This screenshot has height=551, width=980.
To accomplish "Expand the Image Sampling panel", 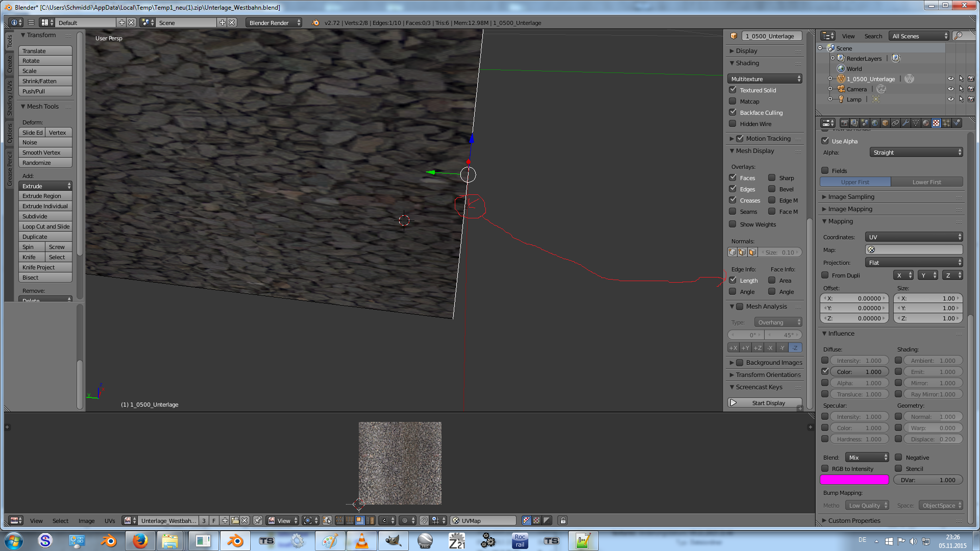I will click(851, 196).
